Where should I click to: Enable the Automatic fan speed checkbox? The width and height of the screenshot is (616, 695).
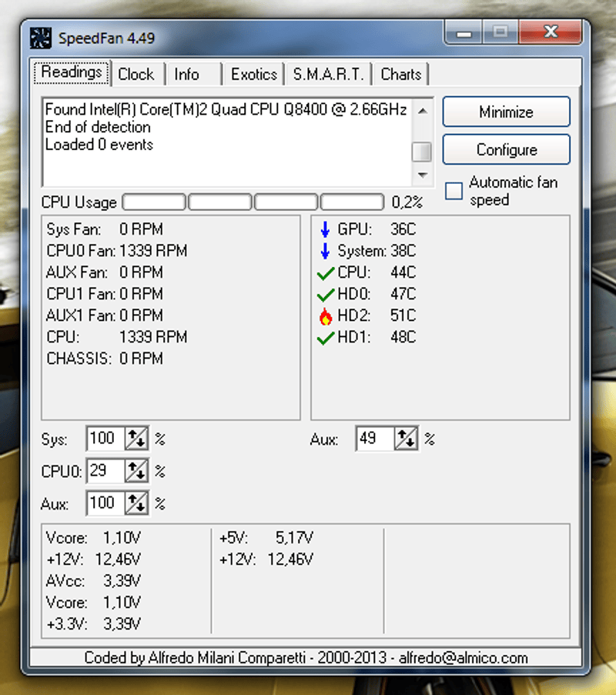[455, 190]
